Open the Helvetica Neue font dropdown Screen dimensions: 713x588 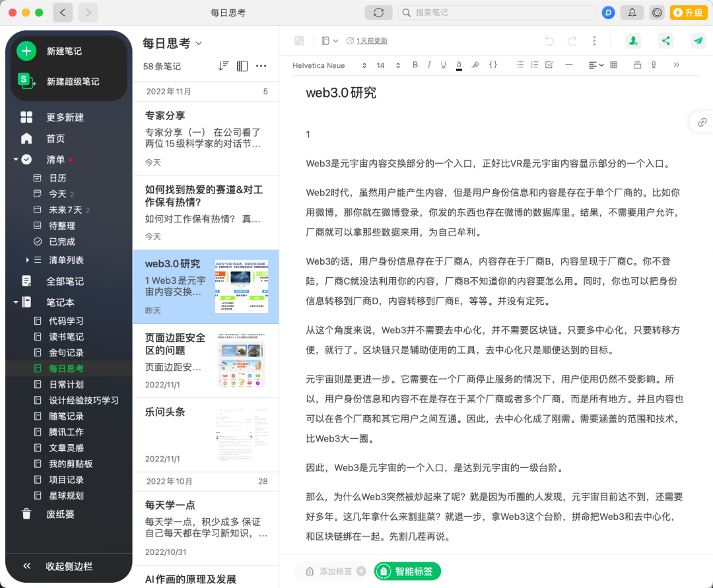[329, 65]
